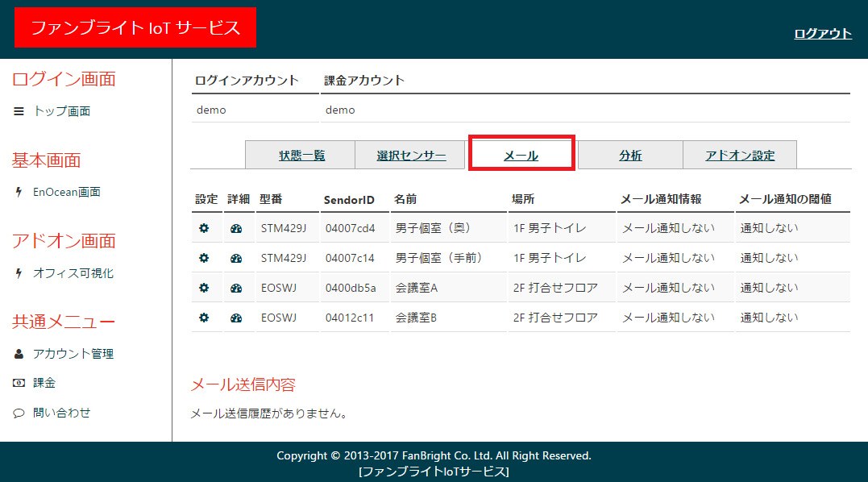
Task: Click settings gear for 男子個室(奥) row
Action: (x=204, y=228)
